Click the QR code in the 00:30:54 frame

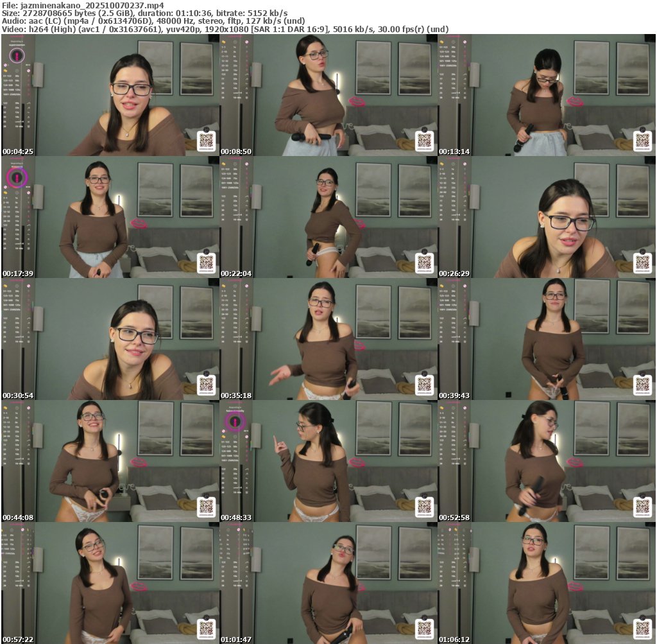pyautogui.click(x=206, y=385)
